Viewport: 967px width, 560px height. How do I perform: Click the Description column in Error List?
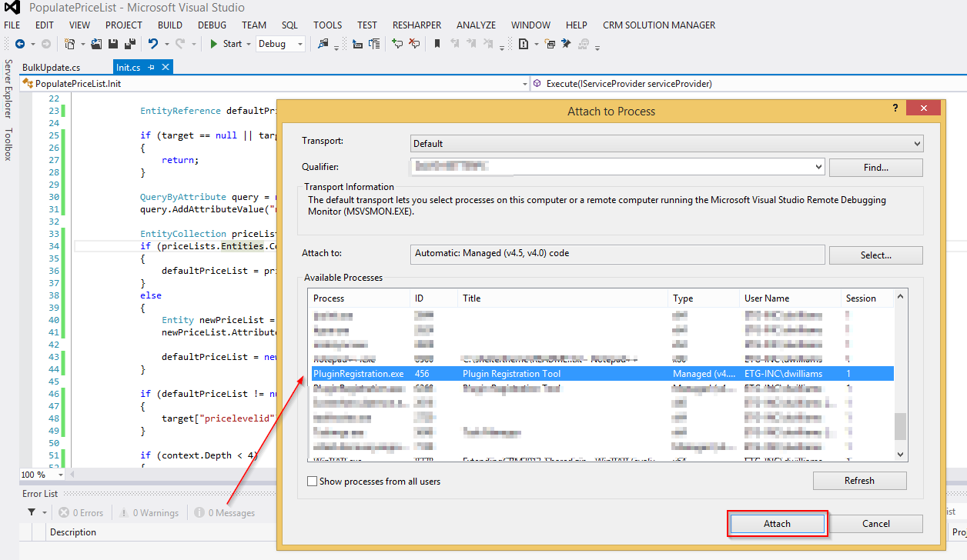(x=73, y=532)
